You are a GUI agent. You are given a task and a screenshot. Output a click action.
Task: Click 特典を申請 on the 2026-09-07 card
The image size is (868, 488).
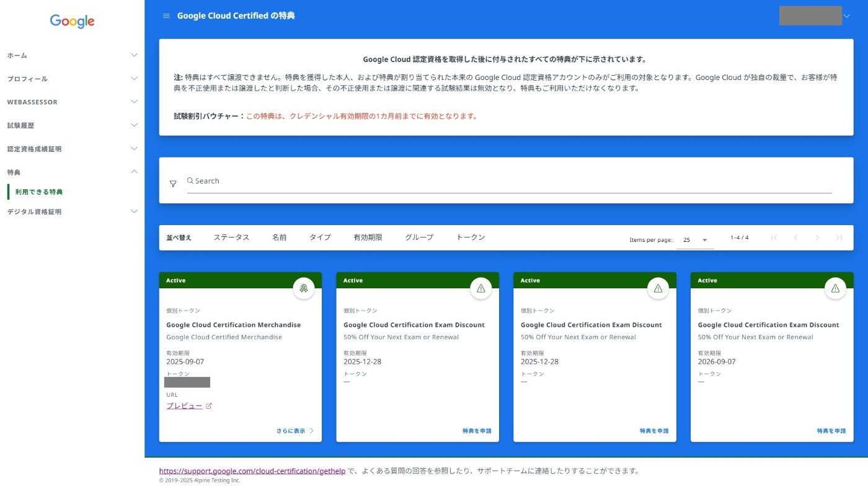tap(831, 431)
